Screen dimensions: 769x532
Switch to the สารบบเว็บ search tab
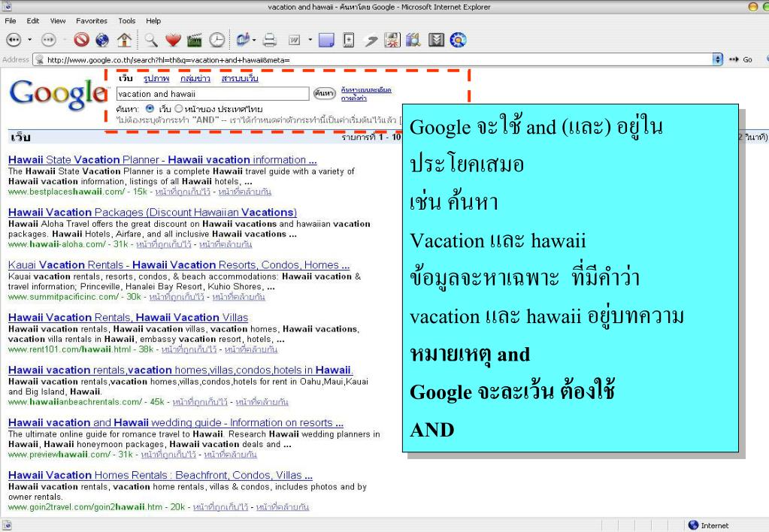[239, 78]
